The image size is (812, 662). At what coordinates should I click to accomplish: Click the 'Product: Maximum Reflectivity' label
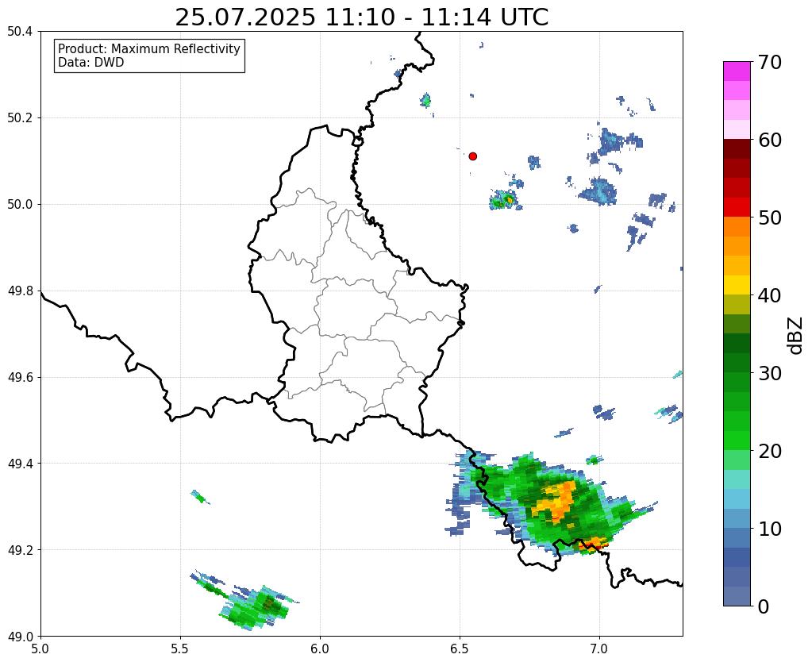[149, 48]
